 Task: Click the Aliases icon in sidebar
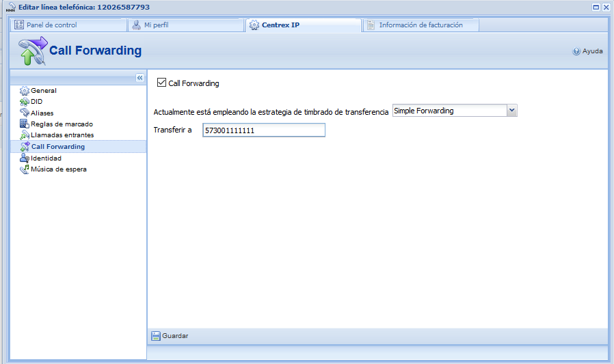pyautogui.click(x=25, y=113)
